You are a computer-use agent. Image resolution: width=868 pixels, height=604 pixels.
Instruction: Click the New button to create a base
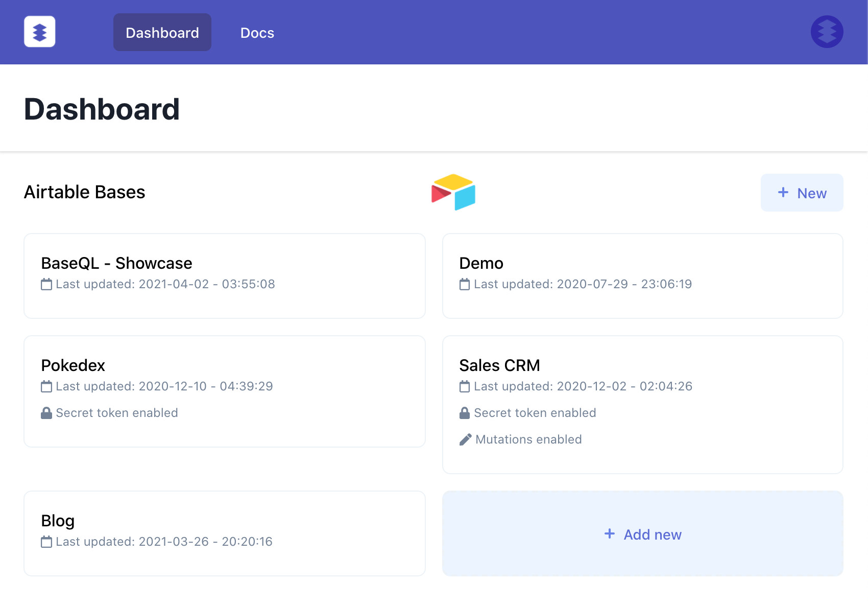click(x=802, y=193)
